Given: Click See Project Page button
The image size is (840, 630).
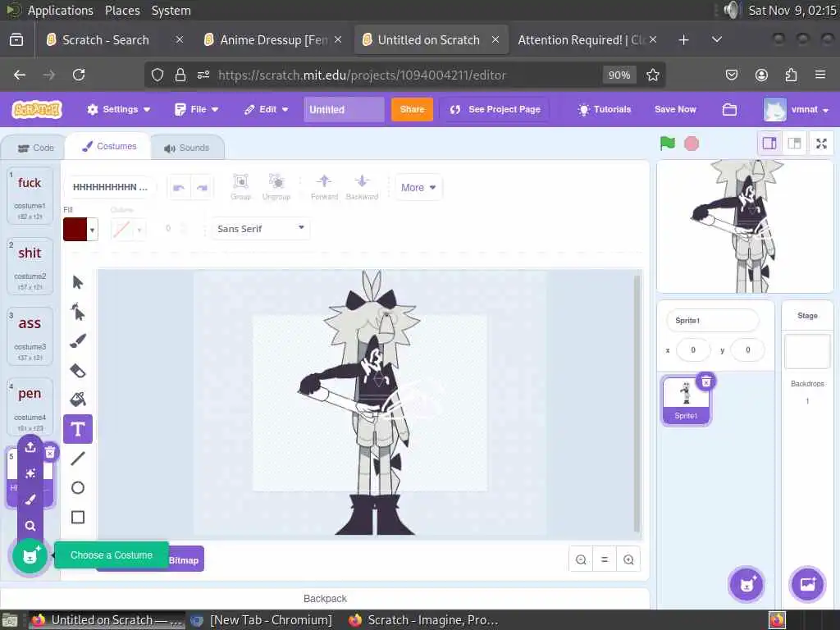Looking at the screenshot, I should tap(495, 109).
